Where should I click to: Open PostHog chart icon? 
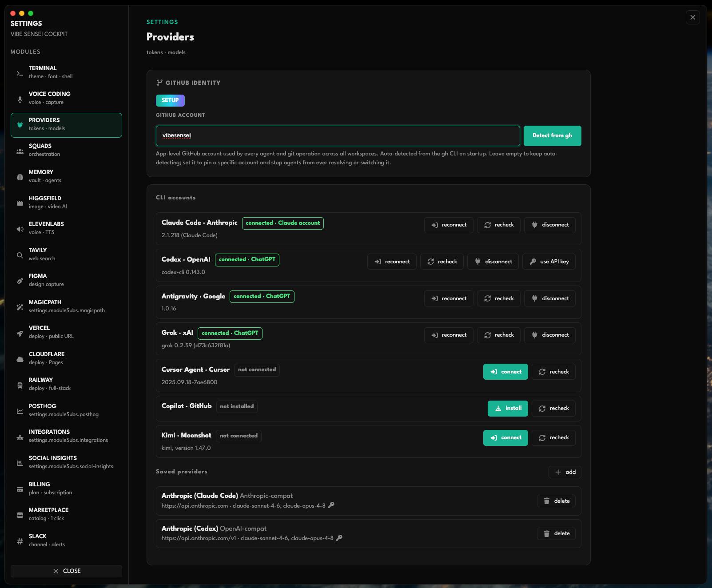(20, 411)
